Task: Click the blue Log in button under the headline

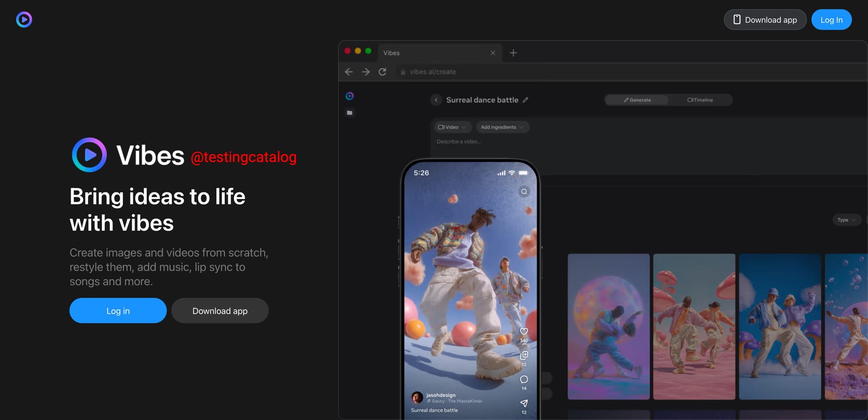Action: pos(118,311)
